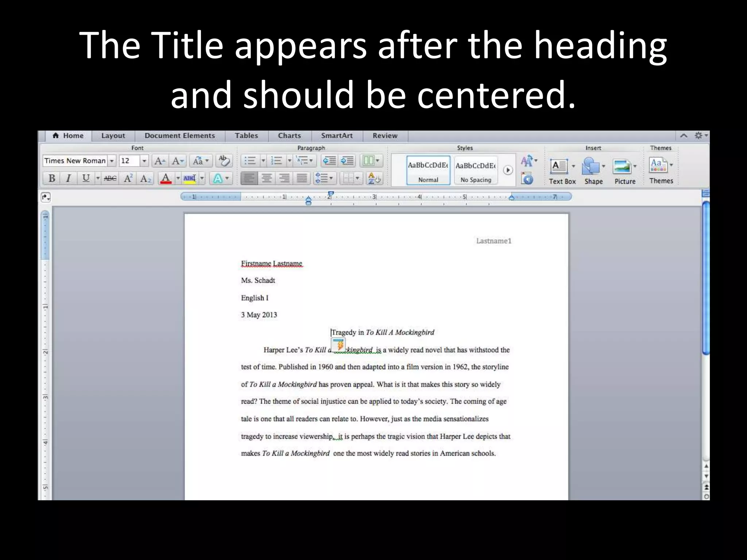This screenshot has width=747, height=560.
Task: Toggle bold formatting button
Action: point(52,178)
